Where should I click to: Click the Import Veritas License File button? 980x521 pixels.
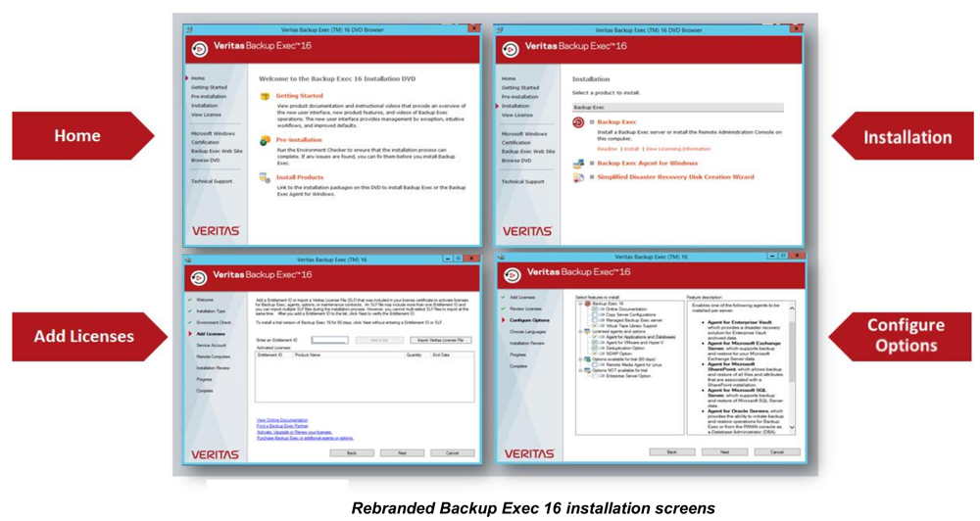441,340
